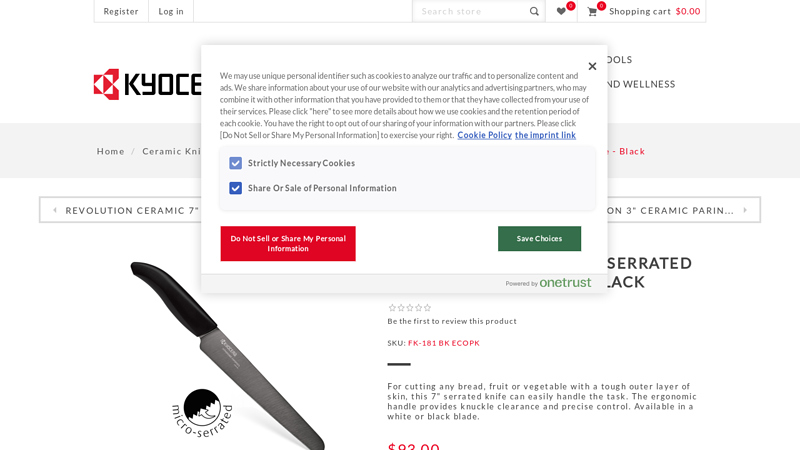Go to next product 3" Ceramic Paring
Screen dimensions: 800x450
tap(670, 210)
